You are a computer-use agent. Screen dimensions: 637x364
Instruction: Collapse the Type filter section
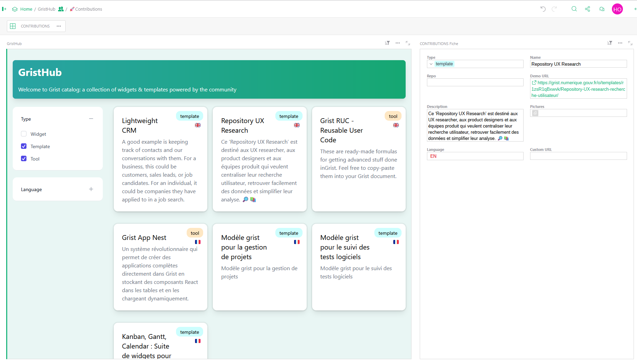(x=91, y=119)
